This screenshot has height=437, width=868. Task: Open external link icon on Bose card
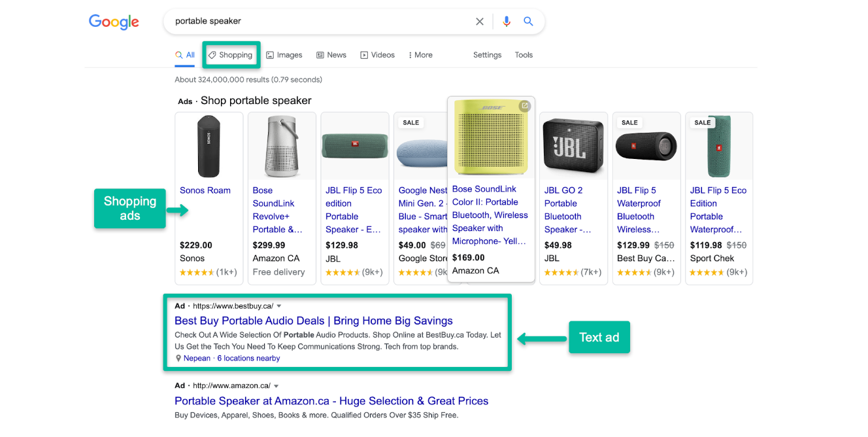[524, 105]
